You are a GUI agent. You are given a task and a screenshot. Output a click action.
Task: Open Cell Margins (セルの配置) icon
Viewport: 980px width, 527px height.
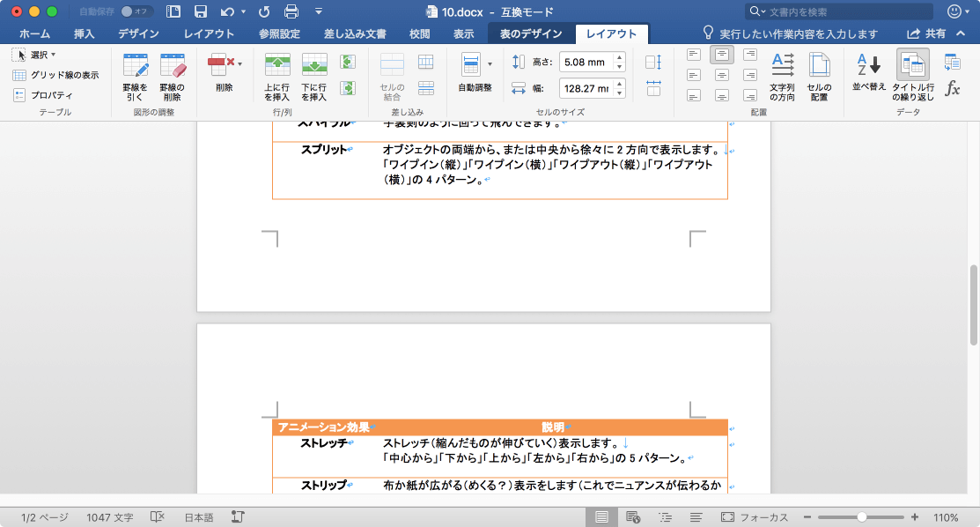819,77
